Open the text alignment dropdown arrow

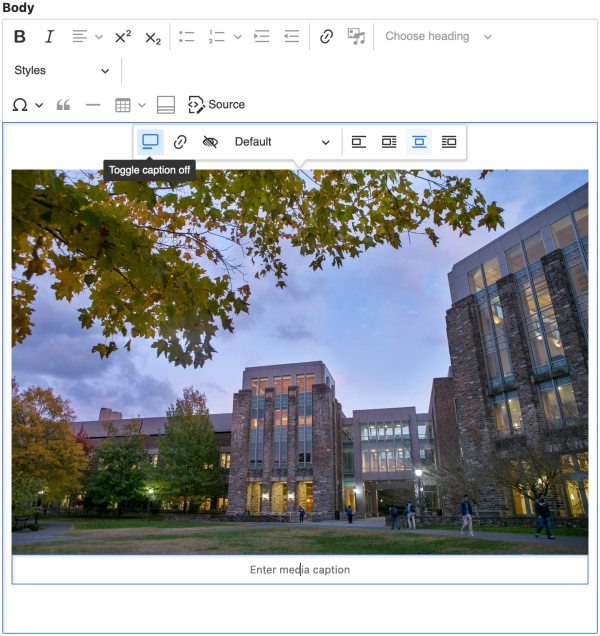(99, 37)
